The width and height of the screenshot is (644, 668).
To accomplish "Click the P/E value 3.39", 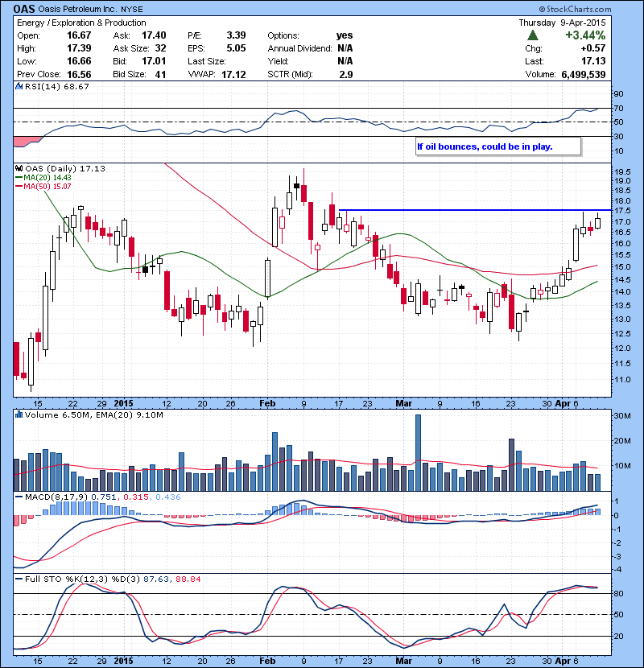I will tap(236, 35).
